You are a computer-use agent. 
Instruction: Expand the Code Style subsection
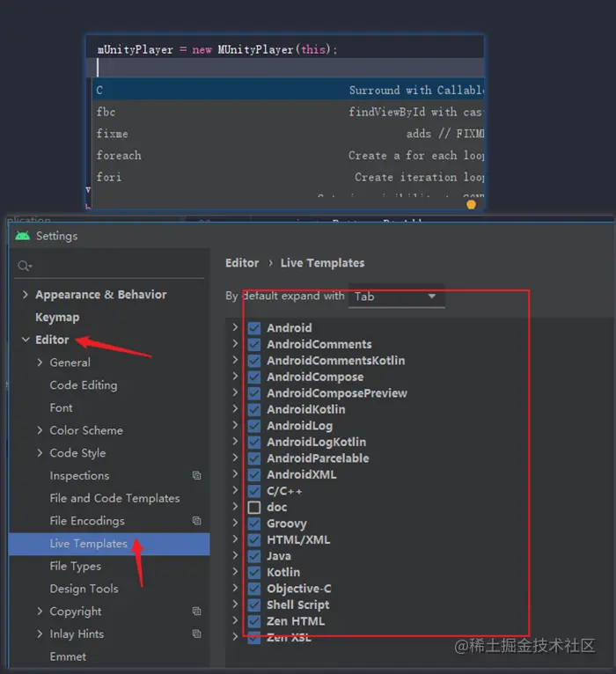(x=40, y=452)
